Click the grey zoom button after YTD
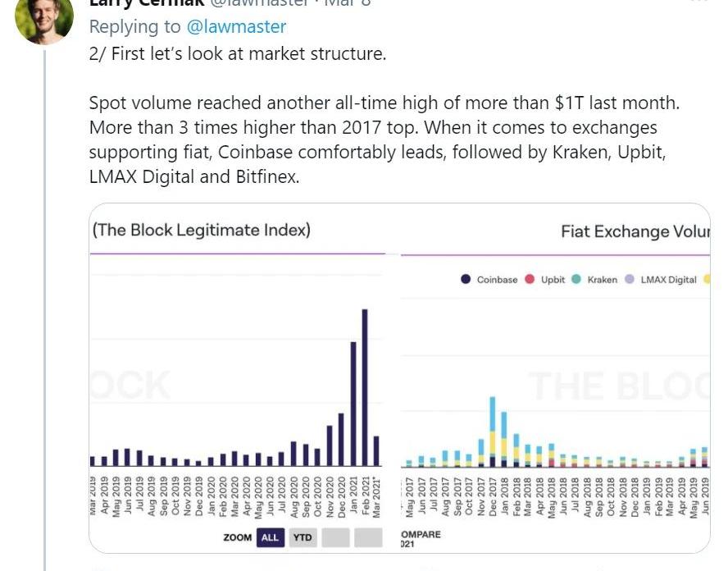This screenshot has height=571, width=728. (x=335, y=537)
